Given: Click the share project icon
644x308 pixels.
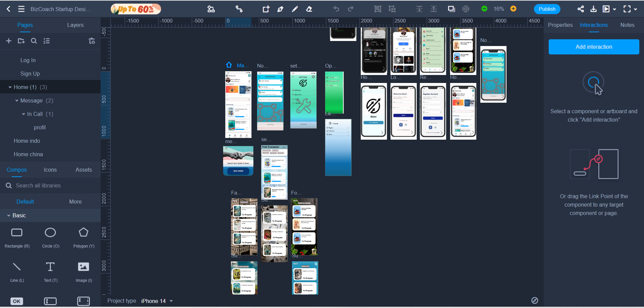Looking at the screenshot, I should click(x=581, y=9).
